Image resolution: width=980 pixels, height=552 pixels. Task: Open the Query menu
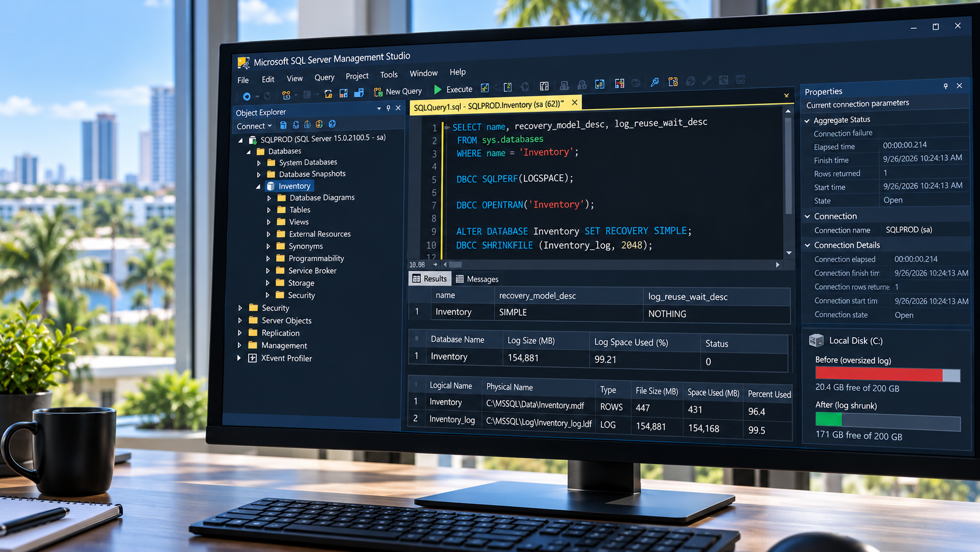pyautogui.click(x=324, y=77)
